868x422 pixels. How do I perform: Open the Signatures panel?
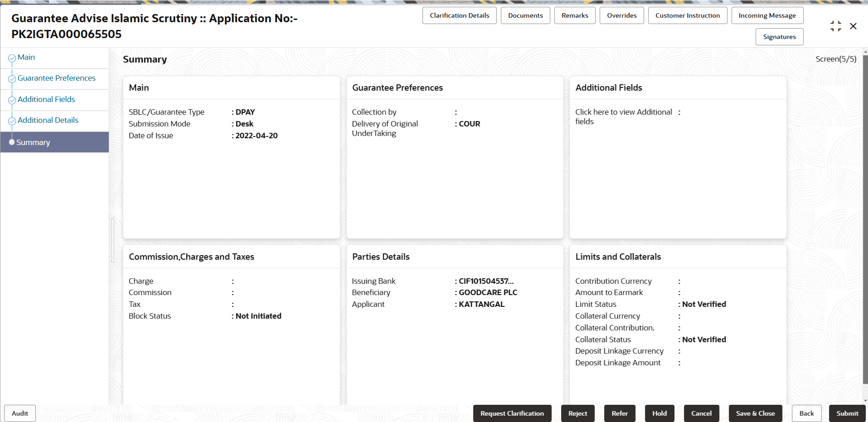coord(780,37)
